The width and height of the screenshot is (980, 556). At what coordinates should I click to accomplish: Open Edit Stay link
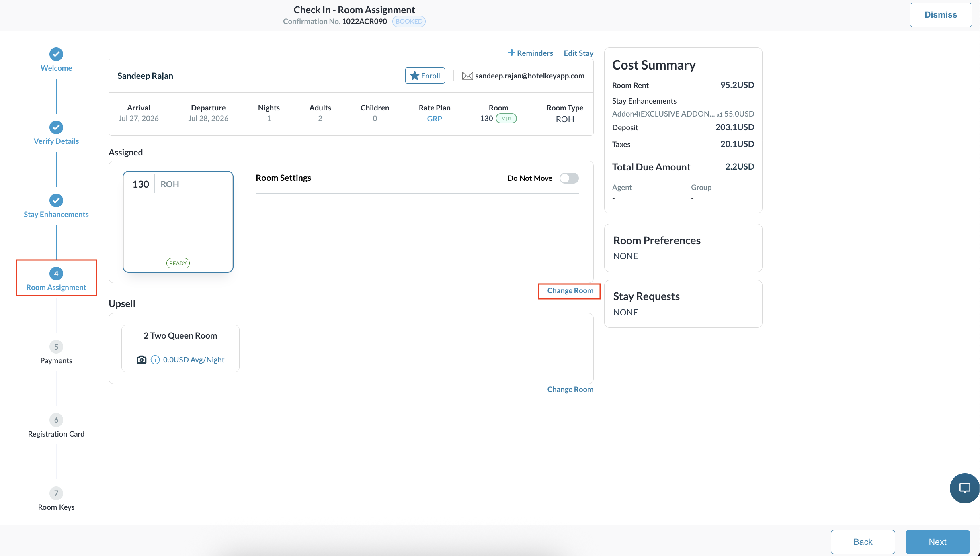pos(578,53)
